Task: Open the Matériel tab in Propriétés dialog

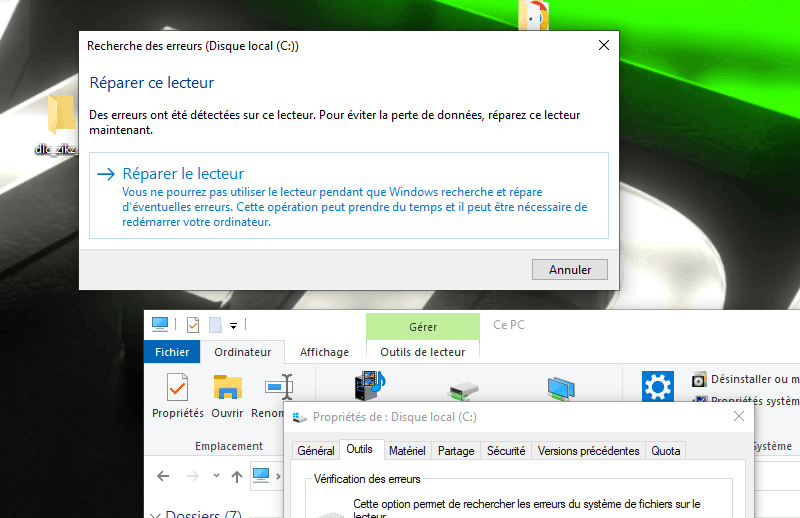Action: pyautogui.click(x=407, y=451)
